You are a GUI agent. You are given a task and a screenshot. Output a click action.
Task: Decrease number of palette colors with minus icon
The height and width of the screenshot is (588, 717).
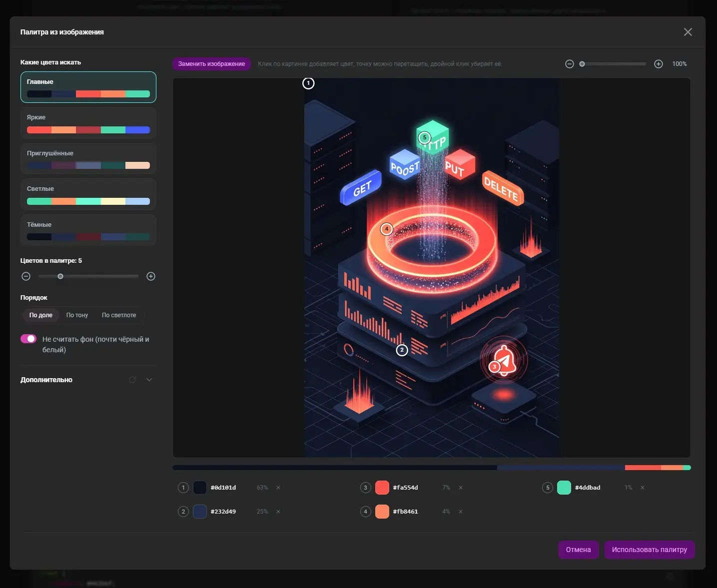26,276
